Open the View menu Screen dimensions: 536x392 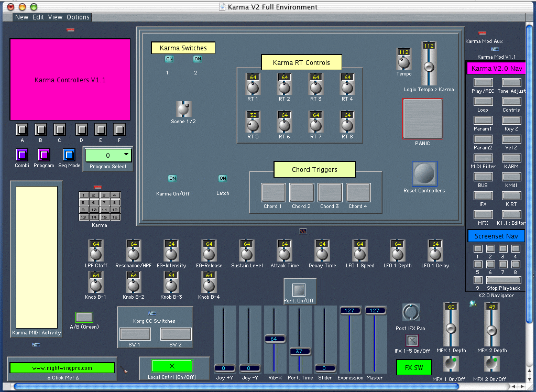click(55, 17)
